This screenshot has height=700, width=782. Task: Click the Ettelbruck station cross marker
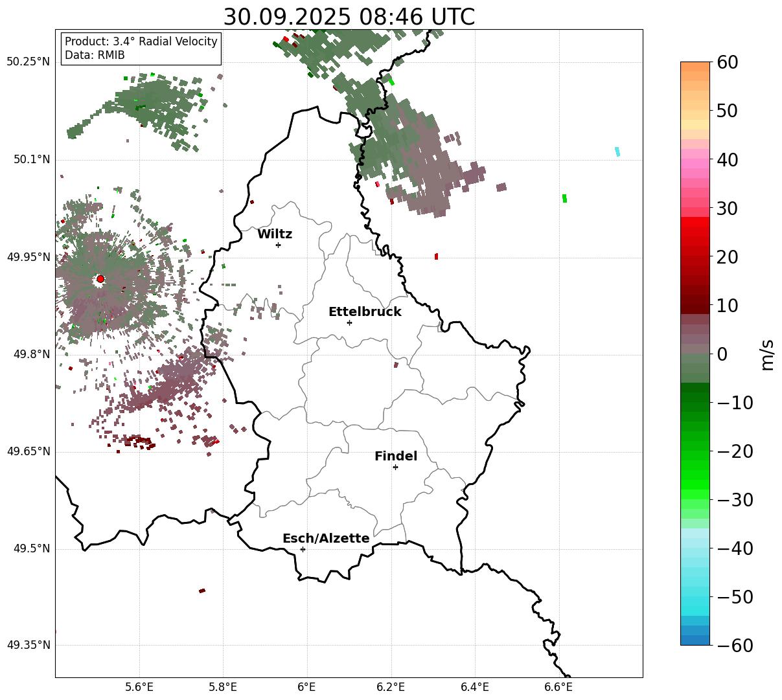[x=349, y=322]
